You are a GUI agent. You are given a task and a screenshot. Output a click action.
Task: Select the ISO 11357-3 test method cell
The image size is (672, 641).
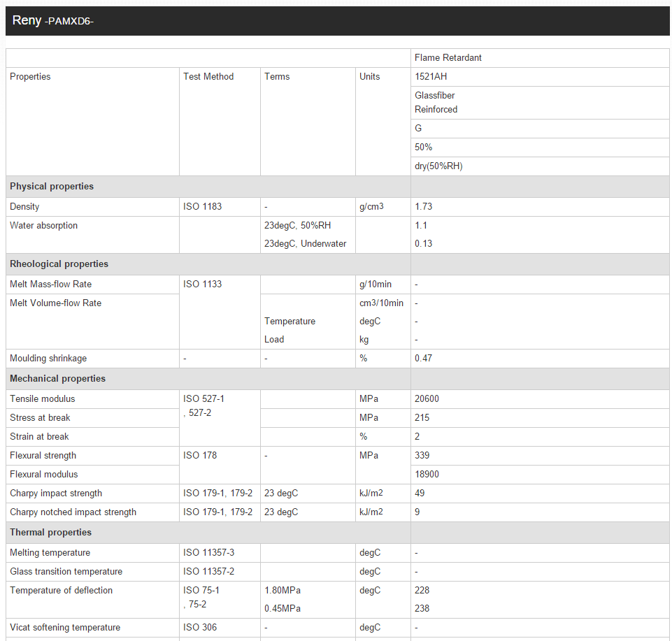tap(220, 553)
